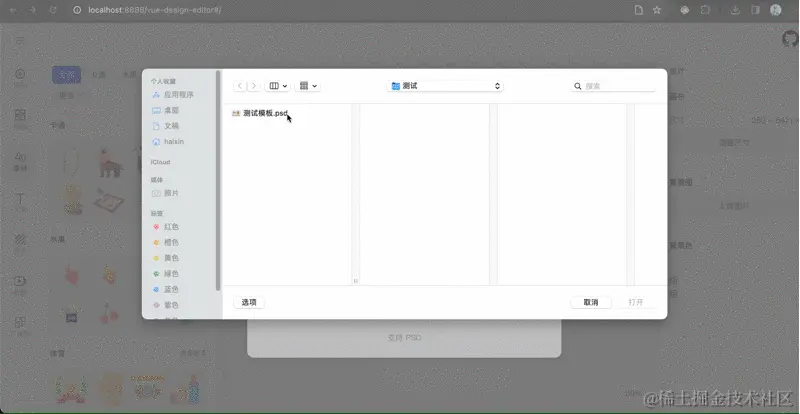Open the 测试 folder location popup
This screenshot has width=800, height=414.
(445, 86)
